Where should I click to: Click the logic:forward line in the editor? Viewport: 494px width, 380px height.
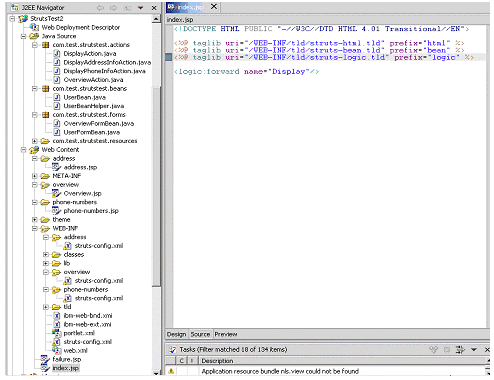pos(246,72)
